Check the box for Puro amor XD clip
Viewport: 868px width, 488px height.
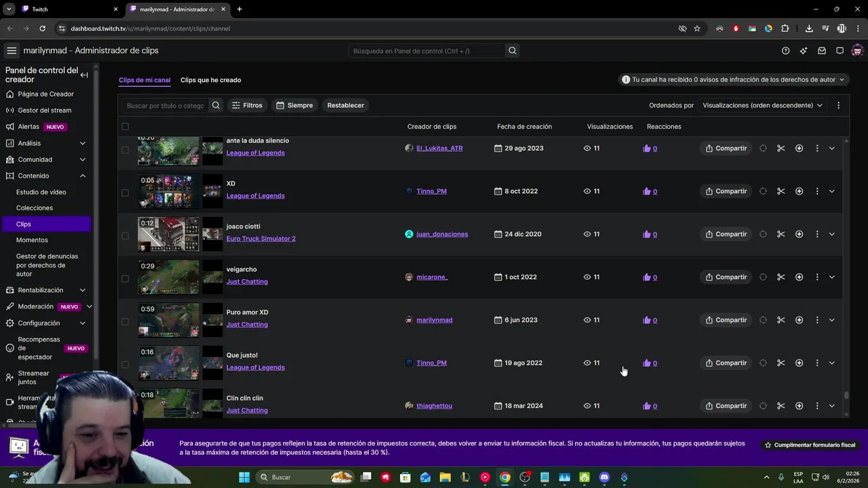coord(125,321)
